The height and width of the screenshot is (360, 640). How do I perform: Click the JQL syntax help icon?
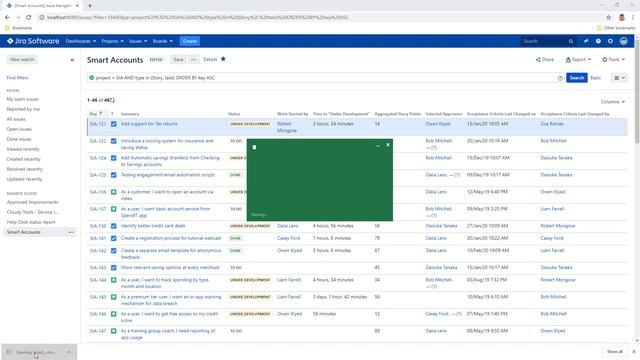(x=560, y=78)
